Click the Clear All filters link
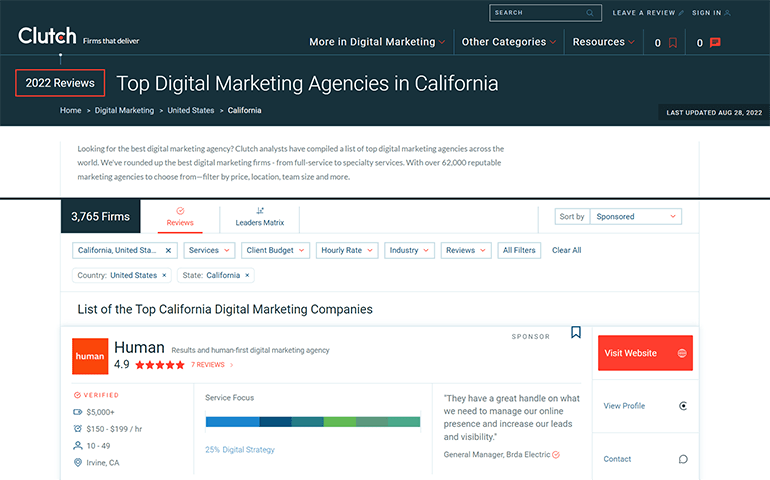 click(566, 250)
